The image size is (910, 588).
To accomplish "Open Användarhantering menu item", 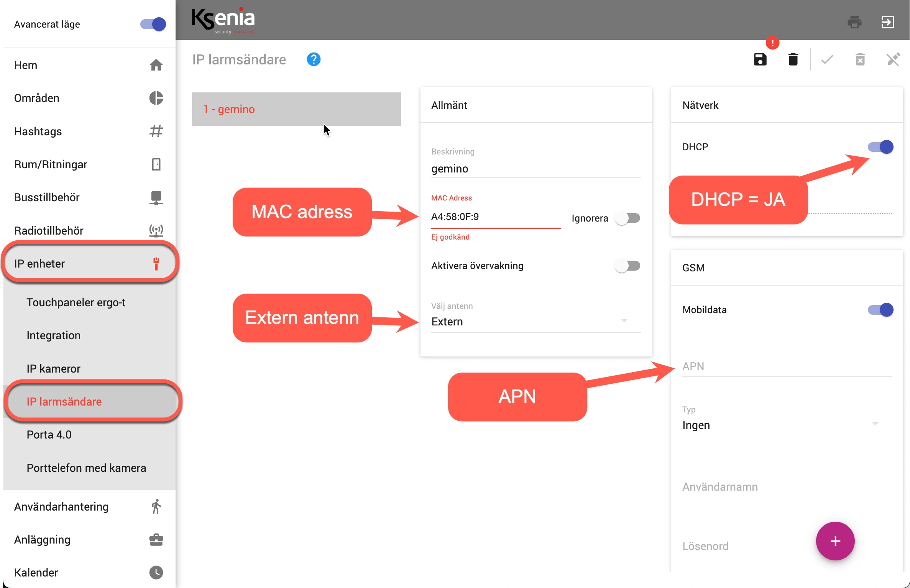I will click(89, 507).
